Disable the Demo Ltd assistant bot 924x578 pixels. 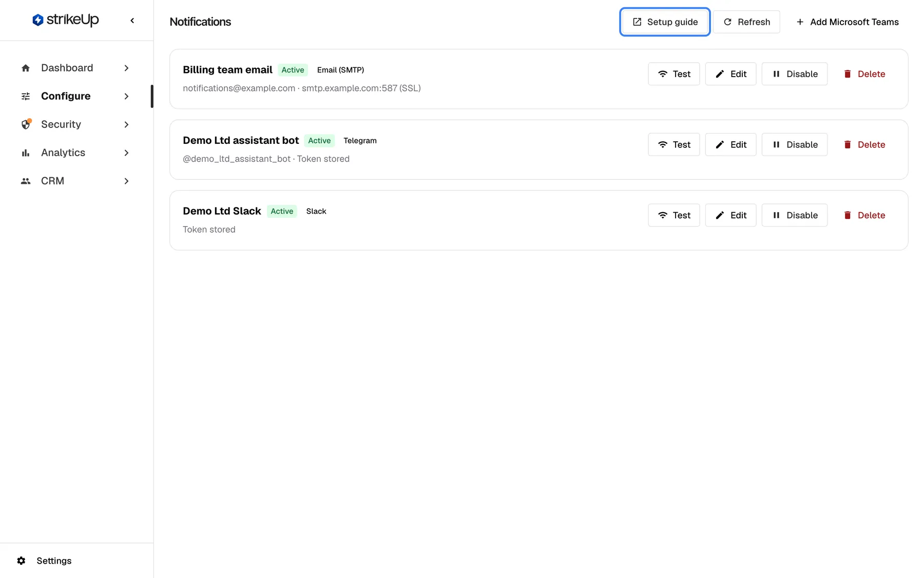795,144
